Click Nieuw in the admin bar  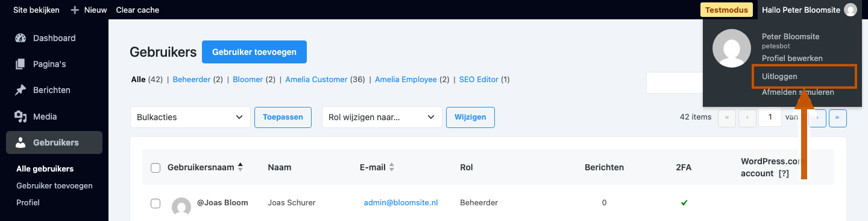click(x=95, y=10)
